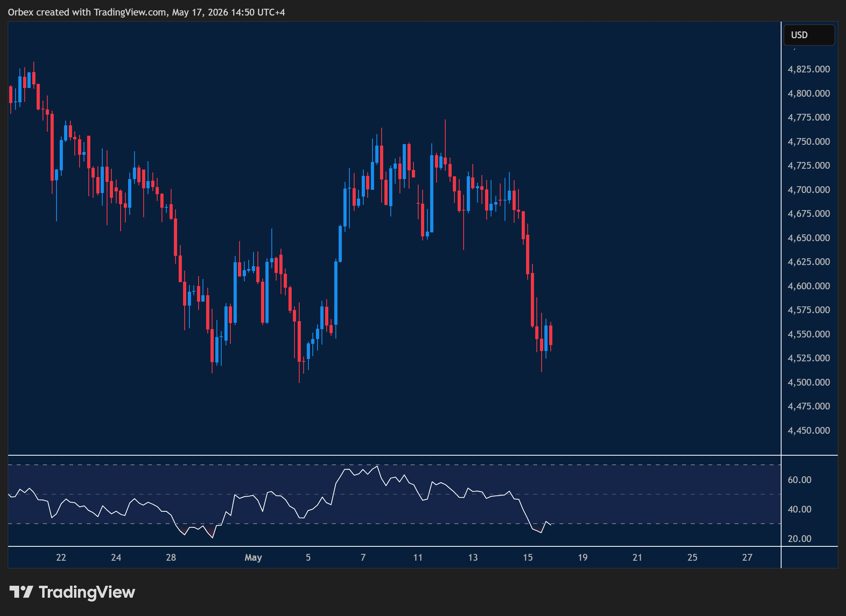This screenshot has width=846, height=616.
Task: Click the date label 22
Action: click(61, 558)
